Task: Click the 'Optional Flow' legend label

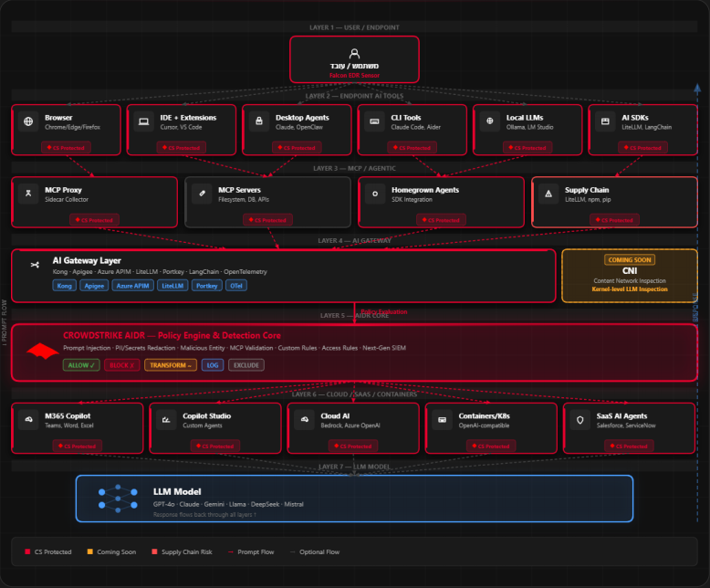Action: tap(319, 551)
